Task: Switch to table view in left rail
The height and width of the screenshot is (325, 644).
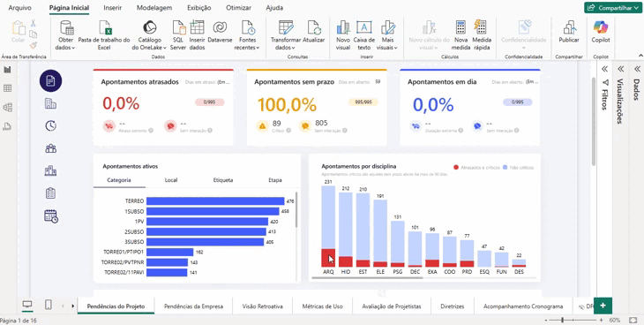Action: (x=7, y=88)
